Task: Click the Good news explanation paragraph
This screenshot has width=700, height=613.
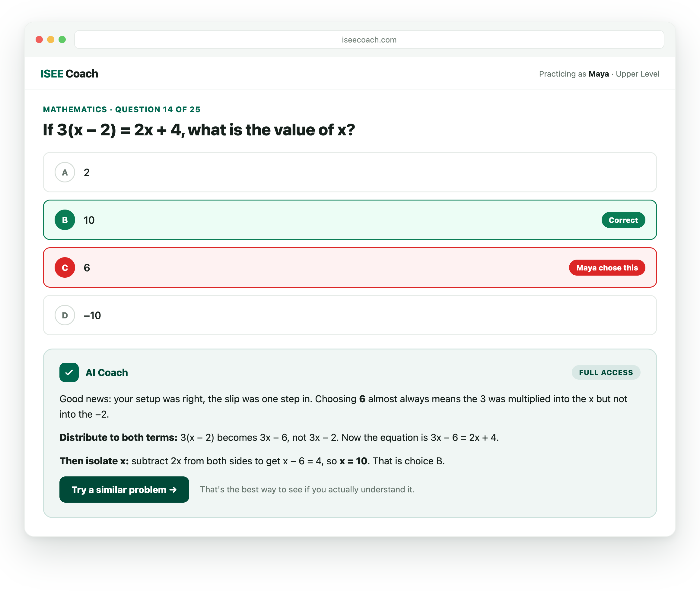Action: pyautogui.click(x=343, y=406)
